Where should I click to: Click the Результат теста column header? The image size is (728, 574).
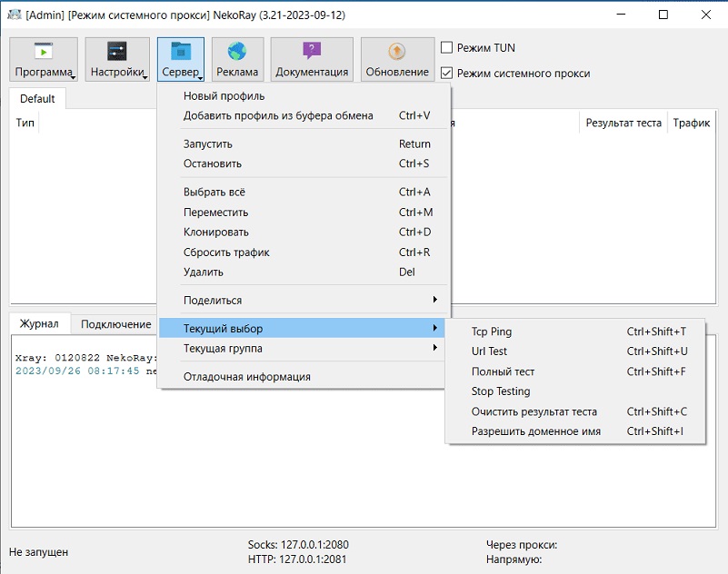pos(623,123)
